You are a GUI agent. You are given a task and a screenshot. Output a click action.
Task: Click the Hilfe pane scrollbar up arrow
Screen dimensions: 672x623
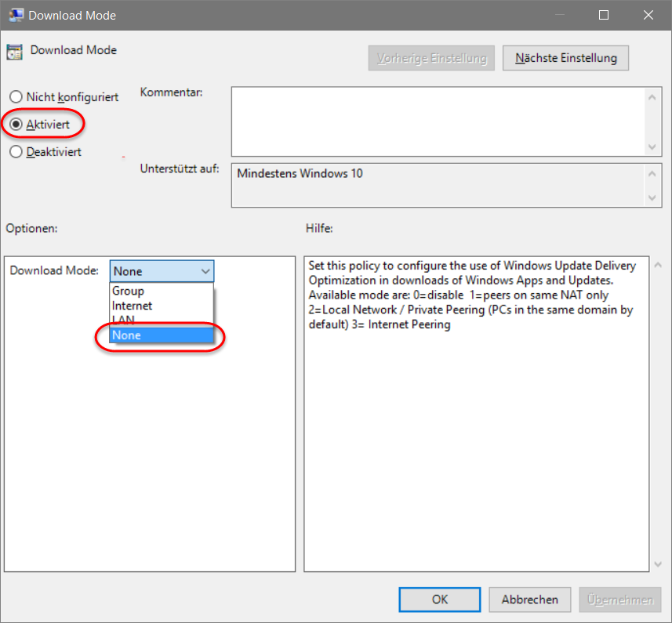tap(658, 263)
